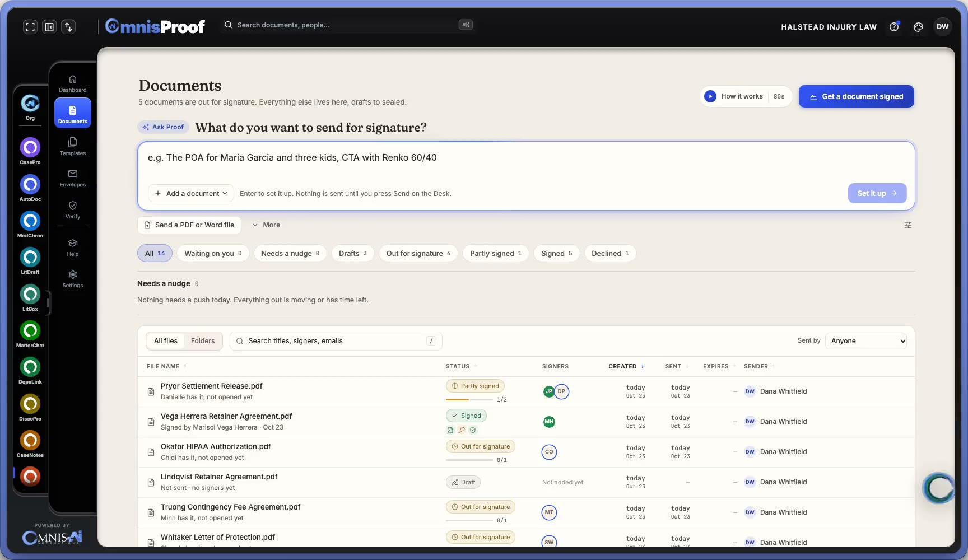
Task: Open Pryor Settlement Release.pdf row
Action: click(526, 391)
